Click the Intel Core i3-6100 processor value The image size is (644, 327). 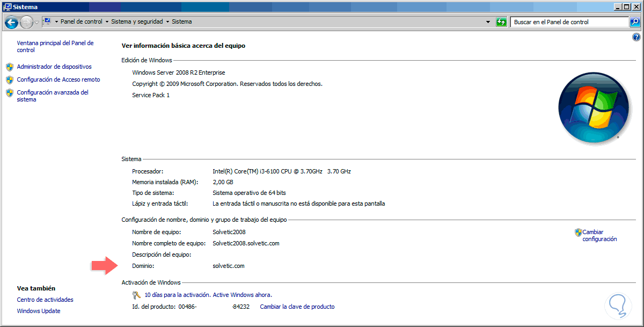pos(282,171)
